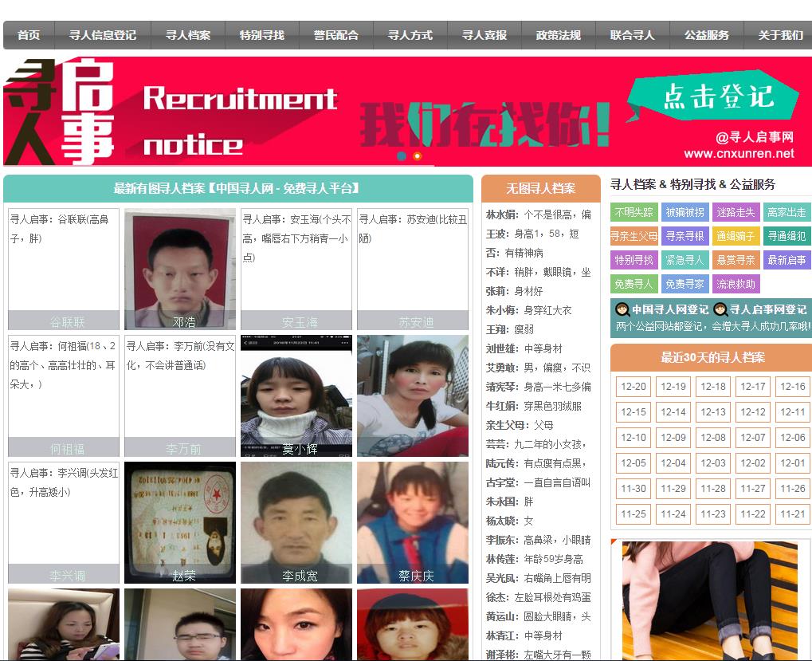This screenshot has height=661, width=812.
Task: Open the 紧急寻人 category tag
Action: tap(685, 260)
